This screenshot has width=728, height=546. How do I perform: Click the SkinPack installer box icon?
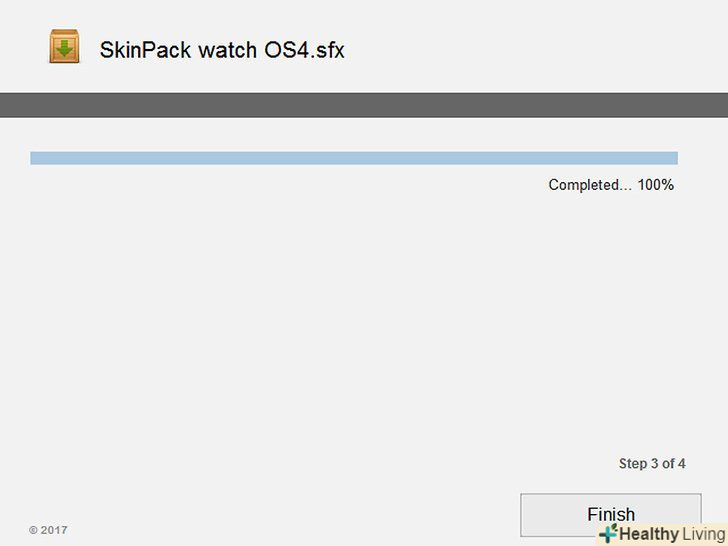click(x=64, y=47)
